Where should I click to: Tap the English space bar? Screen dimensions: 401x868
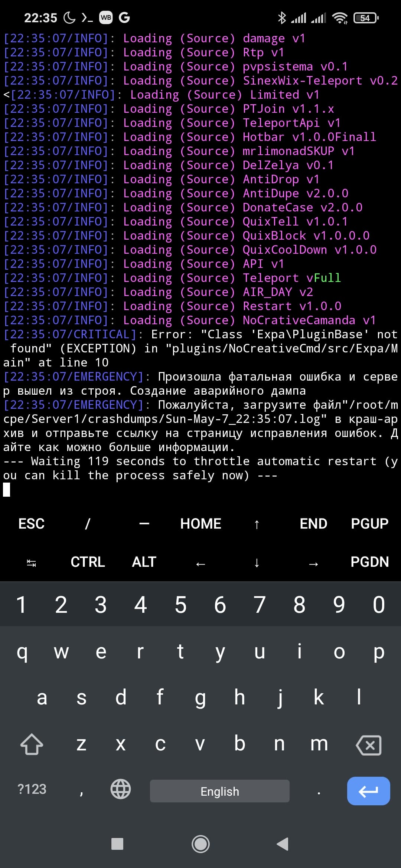click(x=220, y=791)
